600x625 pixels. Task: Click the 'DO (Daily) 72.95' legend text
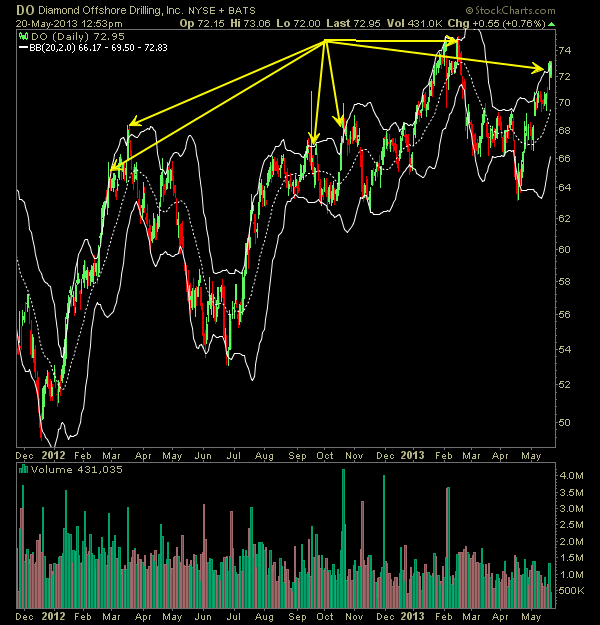pyautogui.click(x=78, y=37)
